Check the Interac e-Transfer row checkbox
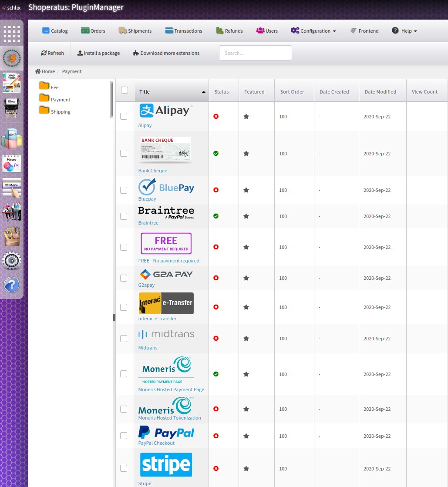The height and width of the screenshot is (487, 448). [x=124, y=307]
